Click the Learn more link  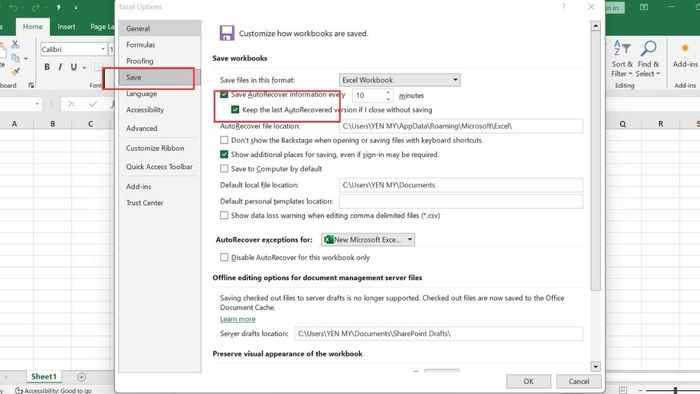[238, 319]
